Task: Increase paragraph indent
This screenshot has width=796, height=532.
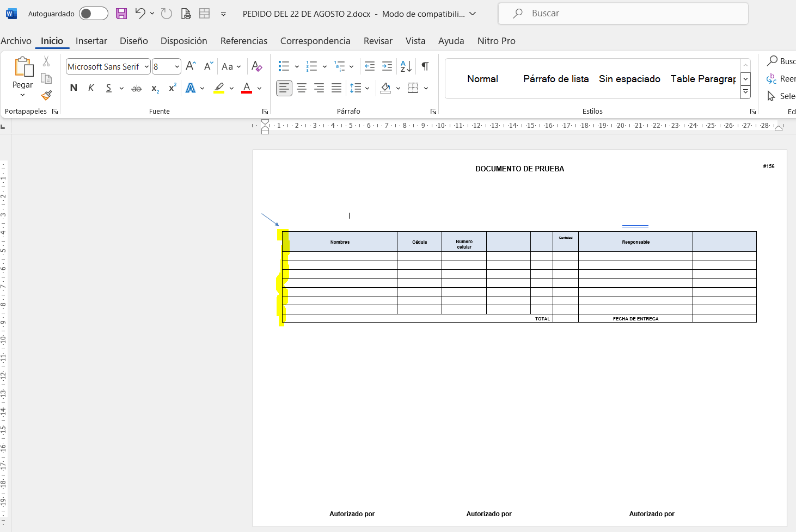Action: (x=387, y=66)
